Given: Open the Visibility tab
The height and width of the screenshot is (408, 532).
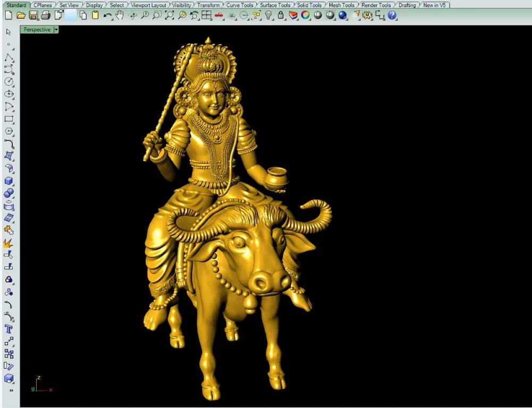Looking at the screenshot, I should pos(181,5).
